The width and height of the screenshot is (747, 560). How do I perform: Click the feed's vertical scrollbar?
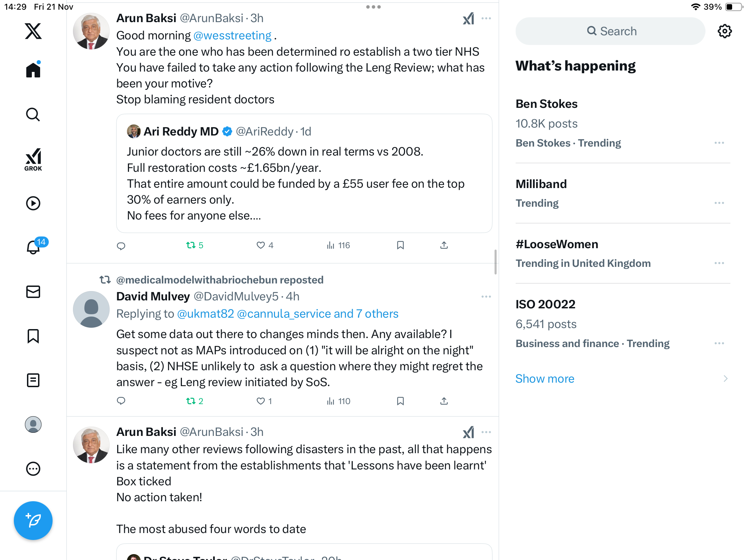pyautogui.click(x=496, y=262)
